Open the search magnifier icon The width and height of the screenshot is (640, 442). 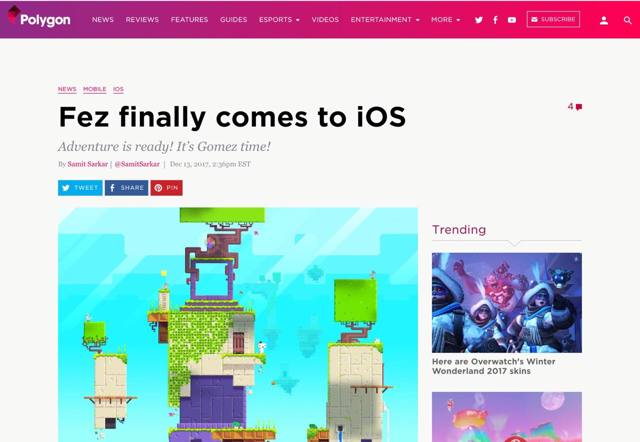click(x=627, y=20)
